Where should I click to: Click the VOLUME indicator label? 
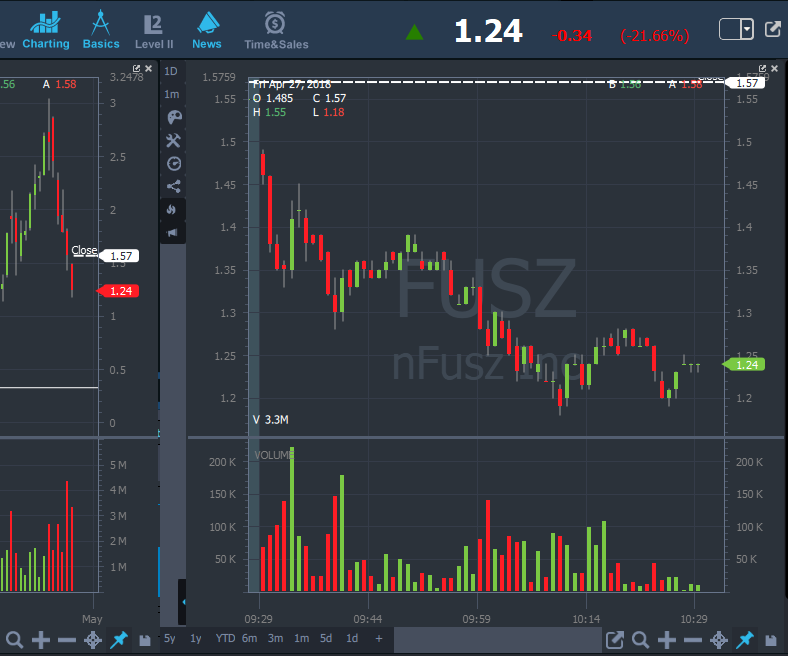pos(273,455)
